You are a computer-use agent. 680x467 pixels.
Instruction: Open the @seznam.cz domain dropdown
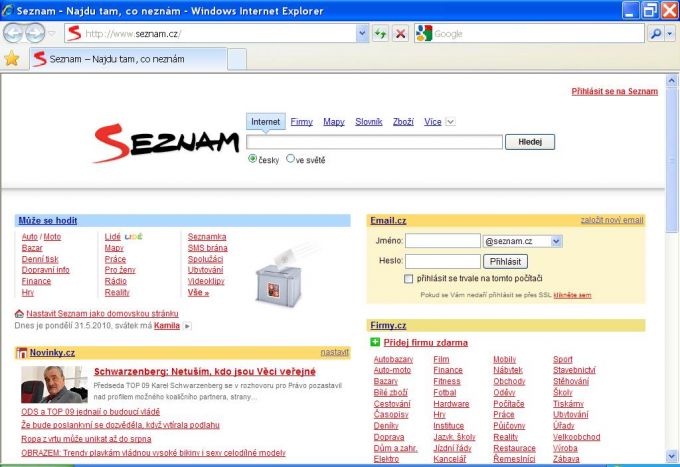[x=556, y=241]
